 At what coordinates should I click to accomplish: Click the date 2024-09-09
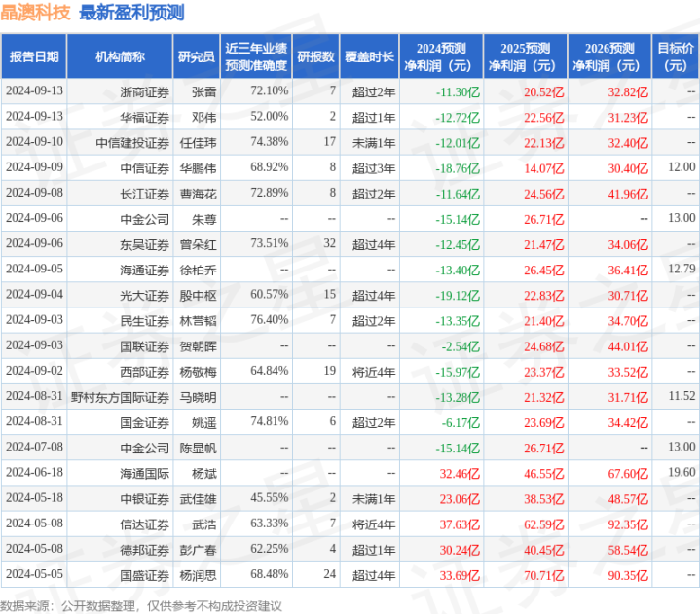tap(34, 167)
